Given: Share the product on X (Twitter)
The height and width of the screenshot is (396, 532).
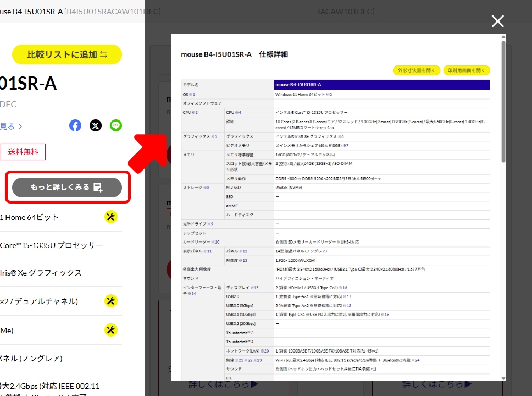Looking at the screenshot, I should click(95, 125).
